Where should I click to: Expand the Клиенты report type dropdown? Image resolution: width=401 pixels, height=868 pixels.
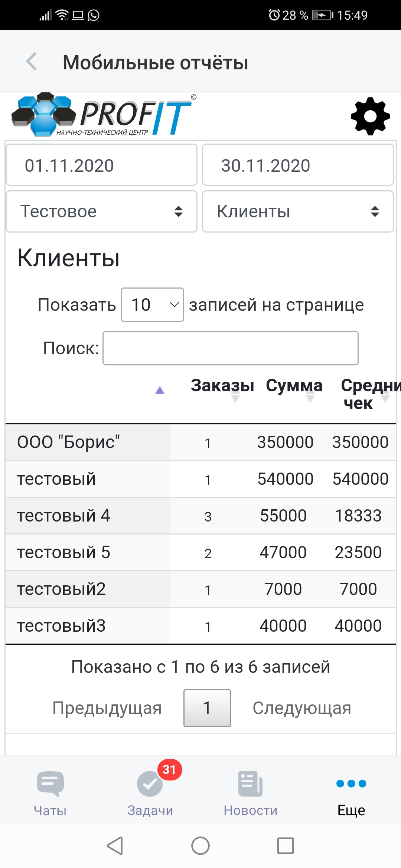click(x=298, y=211)
